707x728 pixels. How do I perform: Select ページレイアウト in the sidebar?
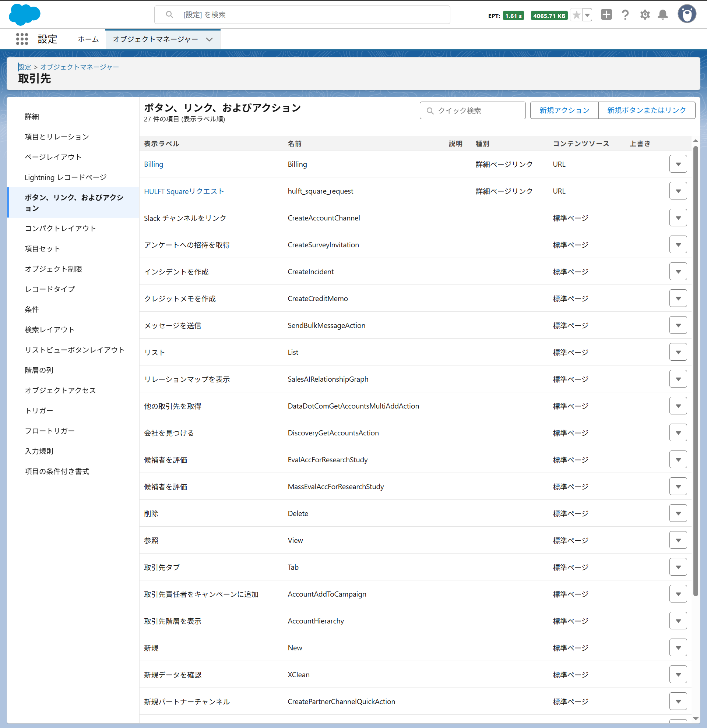pyautogui.click(x=53, y=157)
